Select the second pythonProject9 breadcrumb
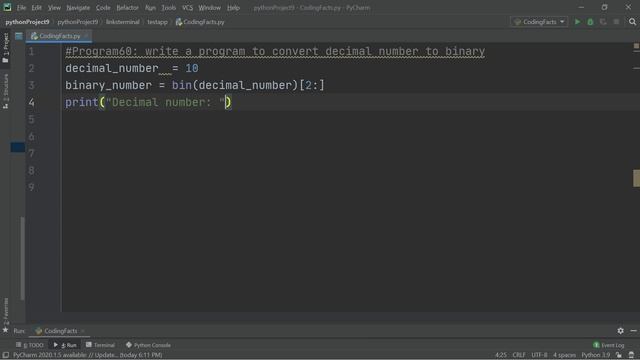The image size is (640, 360). (78, 22)
